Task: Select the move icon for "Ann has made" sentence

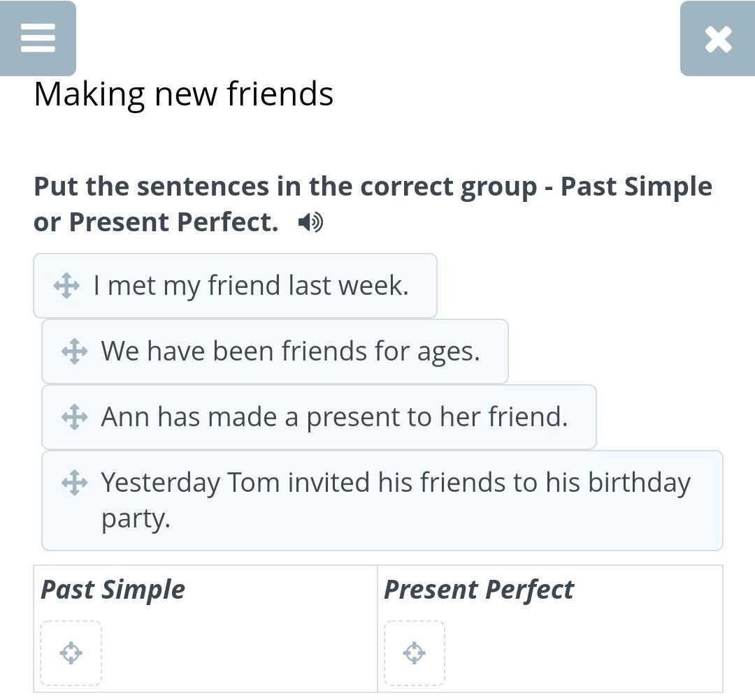Action: pyautogui.click(x=74, y=417)
